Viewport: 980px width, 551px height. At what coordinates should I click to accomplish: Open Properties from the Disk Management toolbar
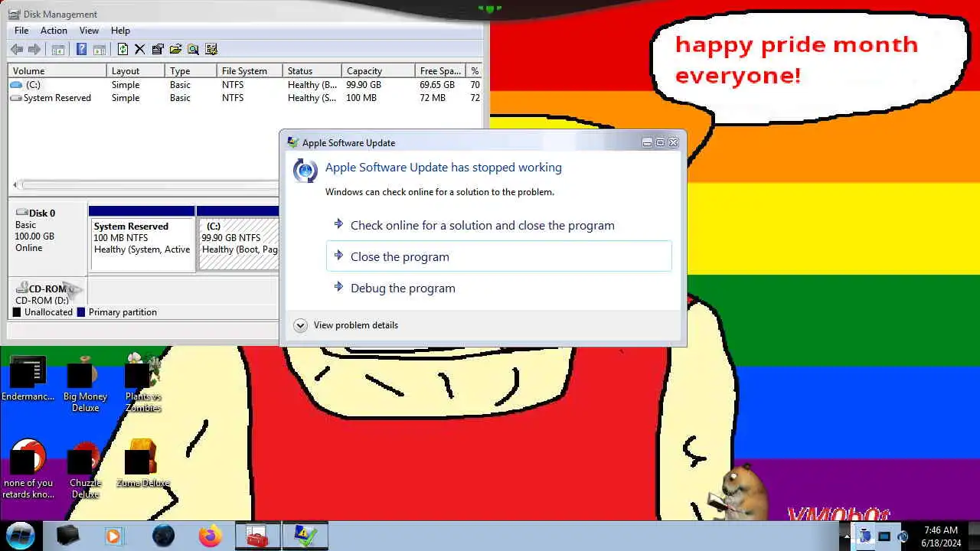click(158, 49)
